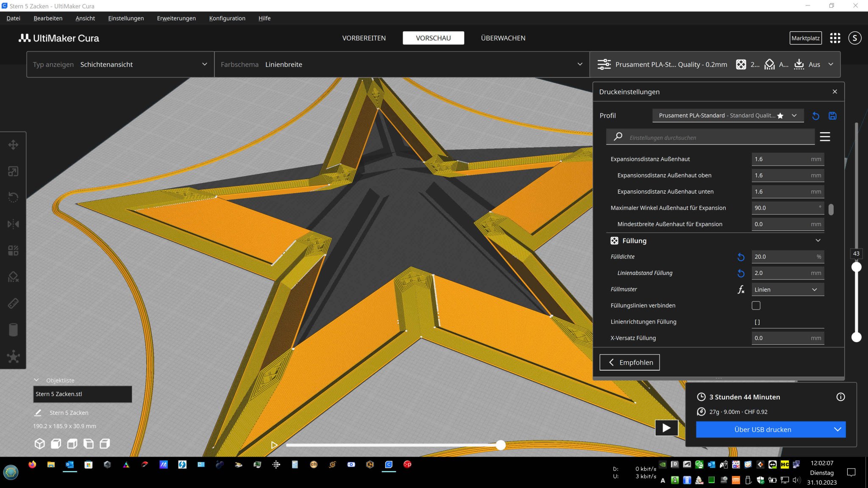Image resolution: width=868 pixels, height=488 pixels.
Task: Collapse the Objektliste panel
Action: (36, 380)
